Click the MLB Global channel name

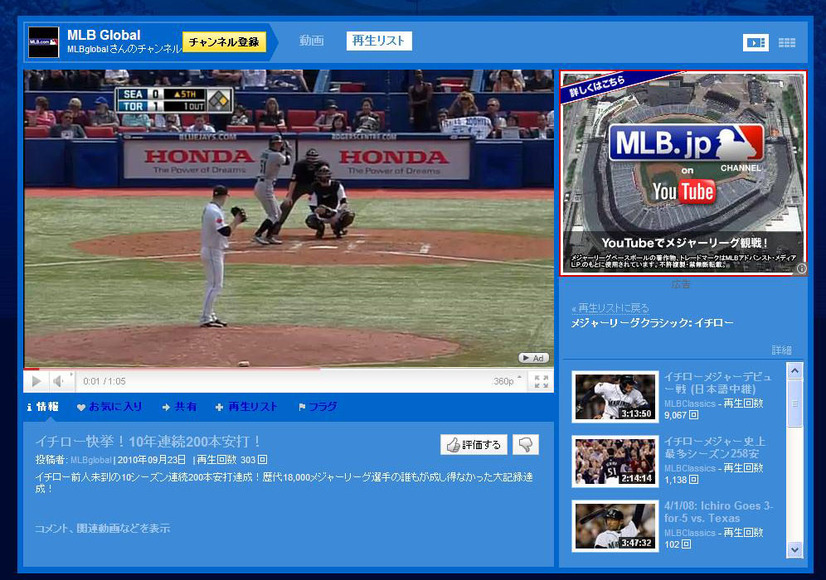point(104,35)
